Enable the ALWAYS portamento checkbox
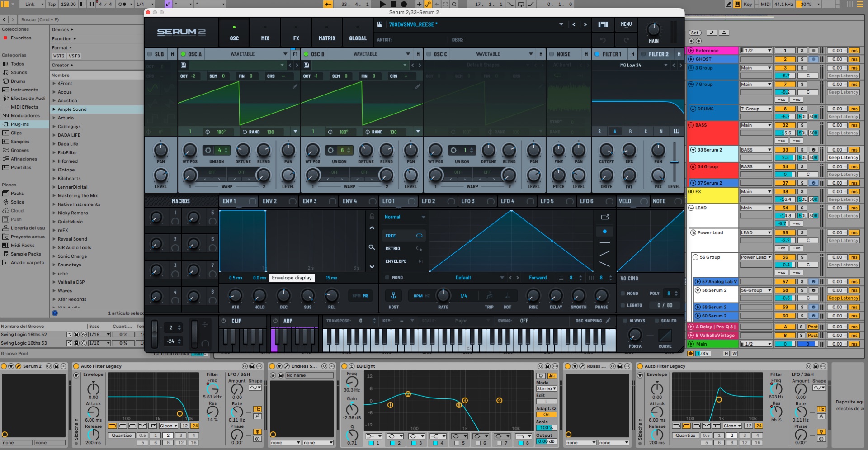This screenshot has height=450, width=868. (625, 321)
